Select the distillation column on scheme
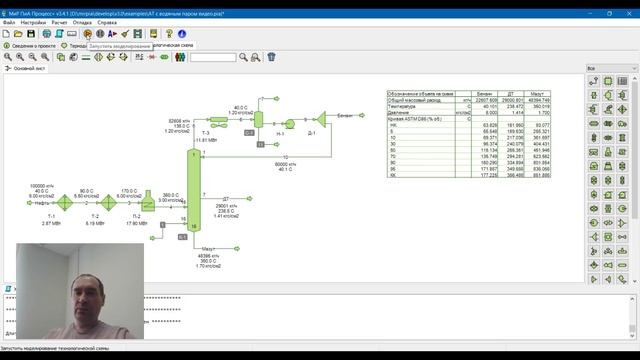640x360 pixels. pyautogui.click(x=194, y=190)
